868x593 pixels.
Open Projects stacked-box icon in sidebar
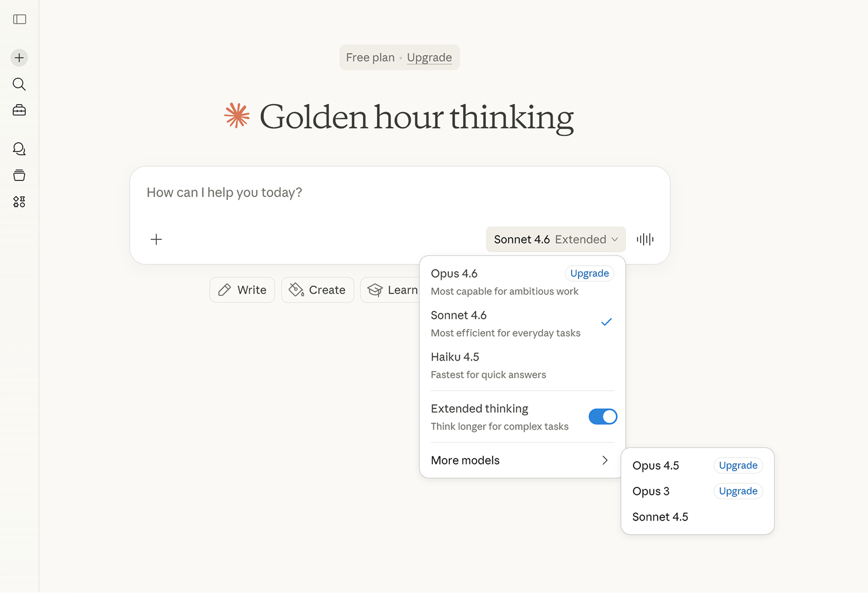[19, 175]
